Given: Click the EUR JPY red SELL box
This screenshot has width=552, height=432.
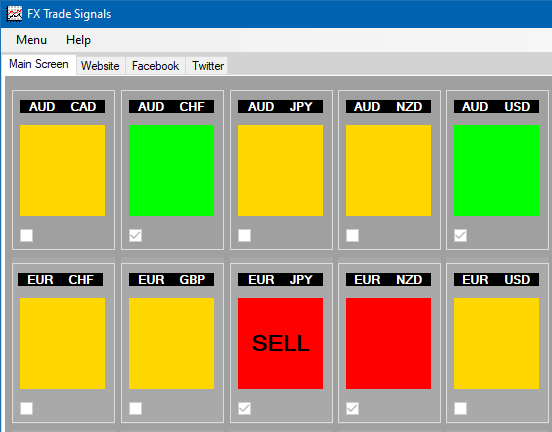Looking at the screenshot, I should pyautogui.click(x=281, y=344).
